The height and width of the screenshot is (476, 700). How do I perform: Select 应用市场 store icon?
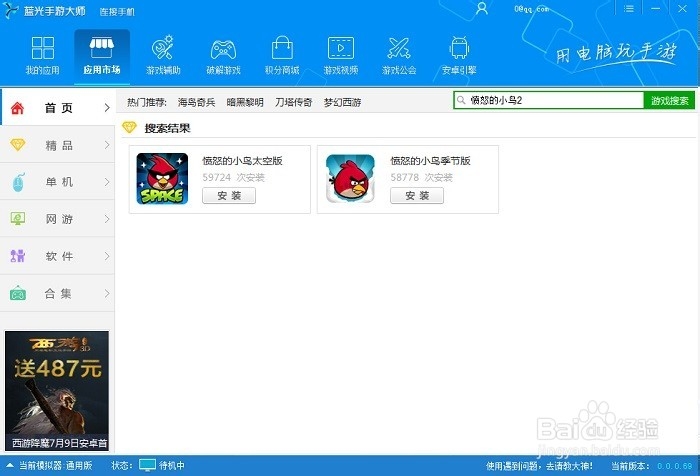tap(102, 48)
